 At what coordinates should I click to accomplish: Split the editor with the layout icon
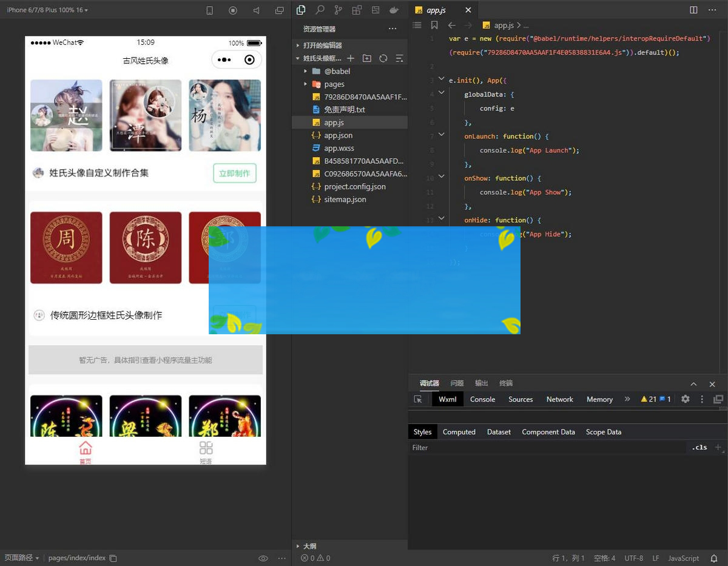click(693, 10)
